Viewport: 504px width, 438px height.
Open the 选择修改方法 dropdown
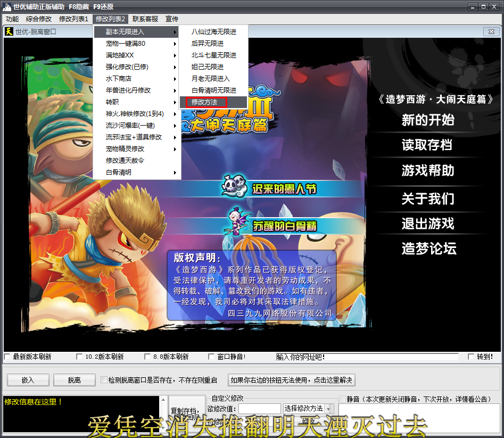[x=328, y=409]
